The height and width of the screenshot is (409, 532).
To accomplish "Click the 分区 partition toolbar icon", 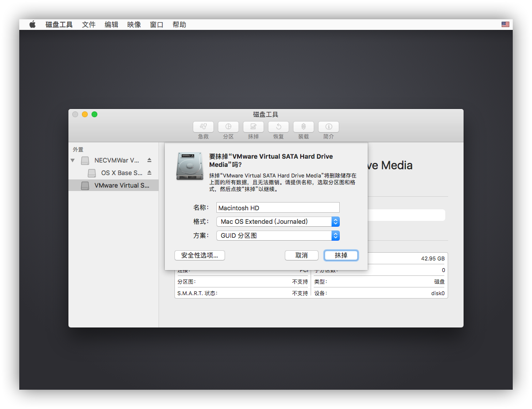I will point(228,127).
